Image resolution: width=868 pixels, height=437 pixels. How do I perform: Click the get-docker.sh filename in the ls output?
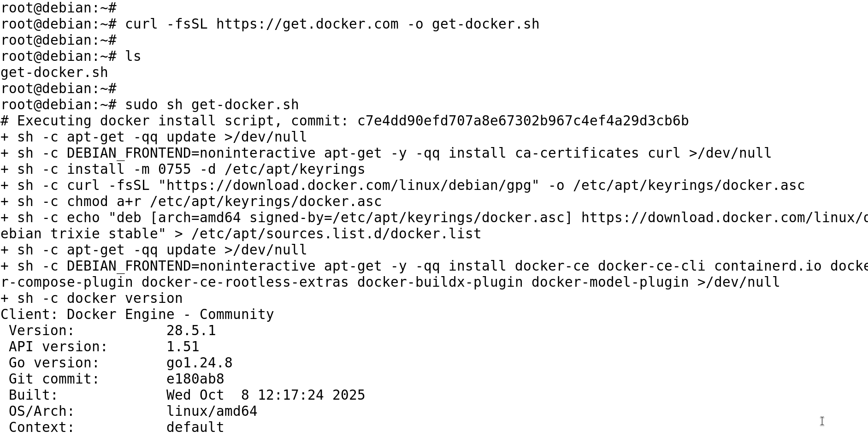54,72
